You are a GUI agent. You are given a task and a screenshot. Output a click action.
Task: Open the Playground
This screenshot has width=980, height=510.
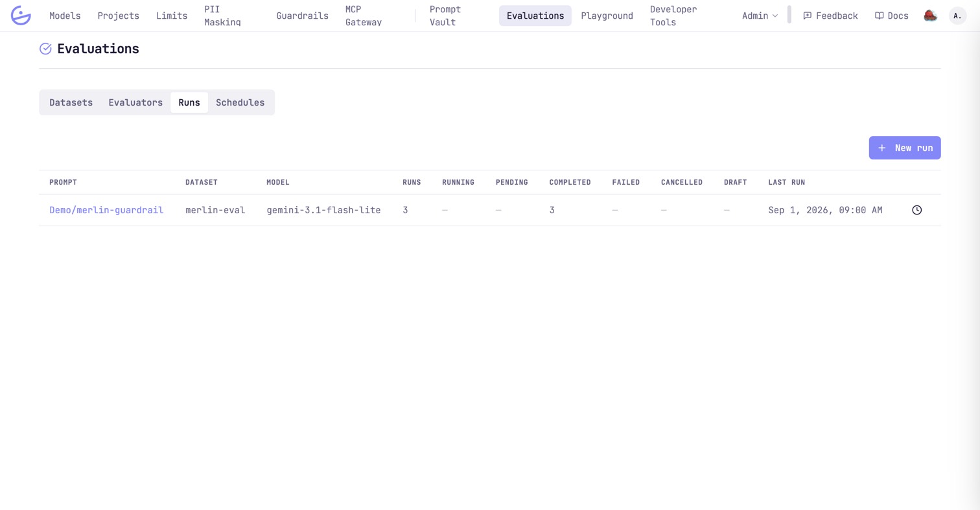pyautogui.click(x=607, y=16)
